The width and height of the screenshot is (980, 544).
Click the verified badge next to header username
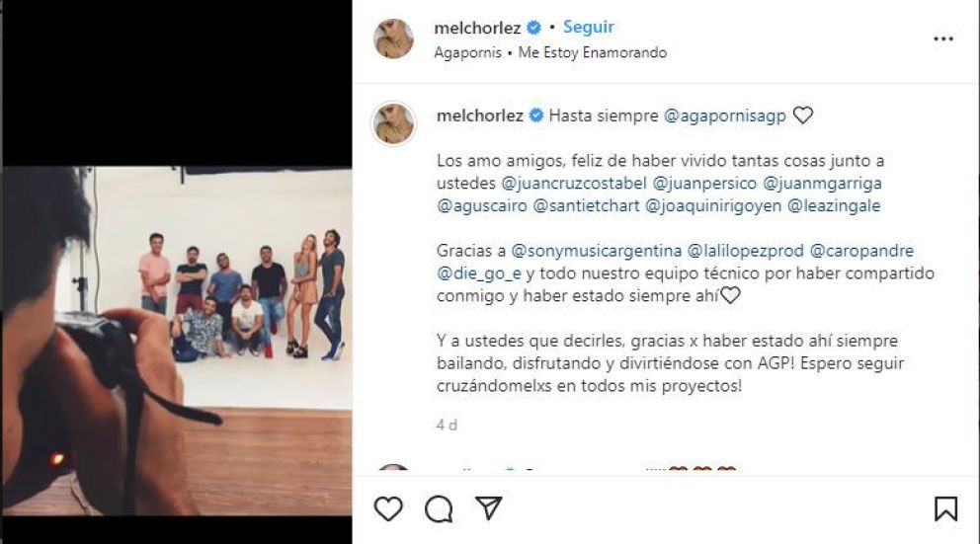(x=533, y=28)
